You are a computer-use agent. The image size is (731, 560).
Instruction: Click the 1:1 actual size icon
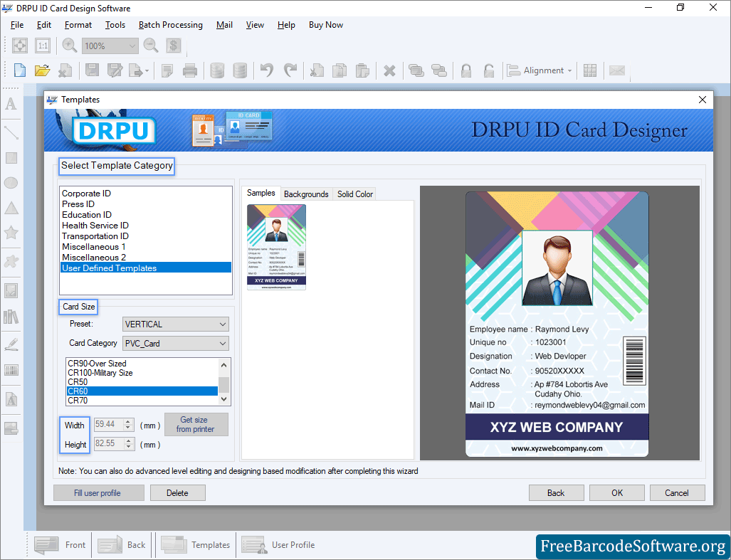(x=43, y=46)
